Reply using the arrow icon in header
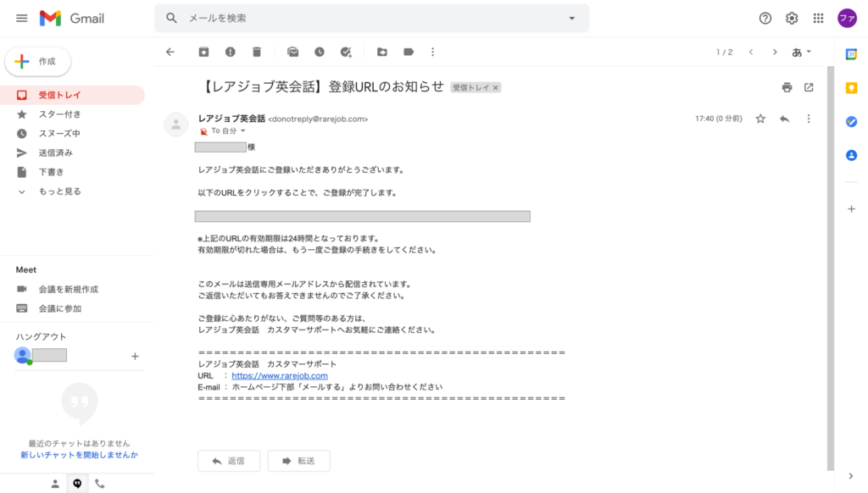 point(784,119)
